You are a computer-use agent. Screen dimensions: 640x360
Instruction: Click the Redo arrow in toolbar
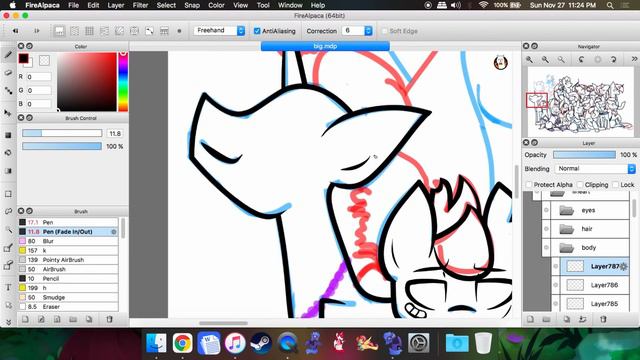pos(37,31)
